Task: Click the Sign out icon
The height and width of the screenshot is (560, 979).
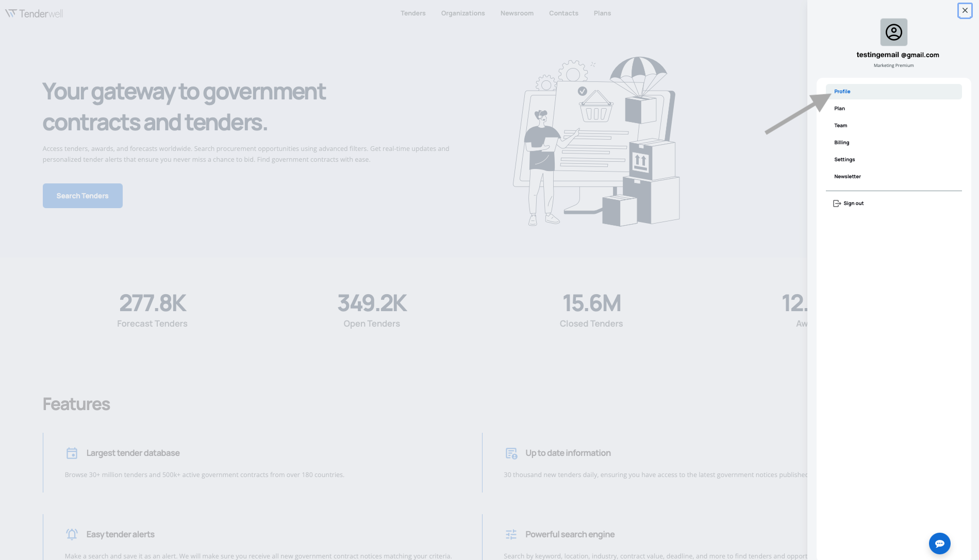Action: coord(837,203)
